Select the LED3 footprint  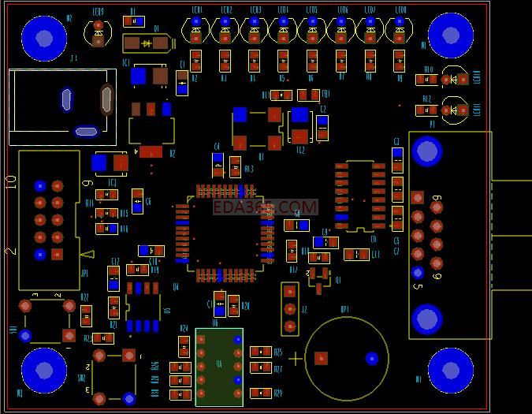(x=254, y=30)
